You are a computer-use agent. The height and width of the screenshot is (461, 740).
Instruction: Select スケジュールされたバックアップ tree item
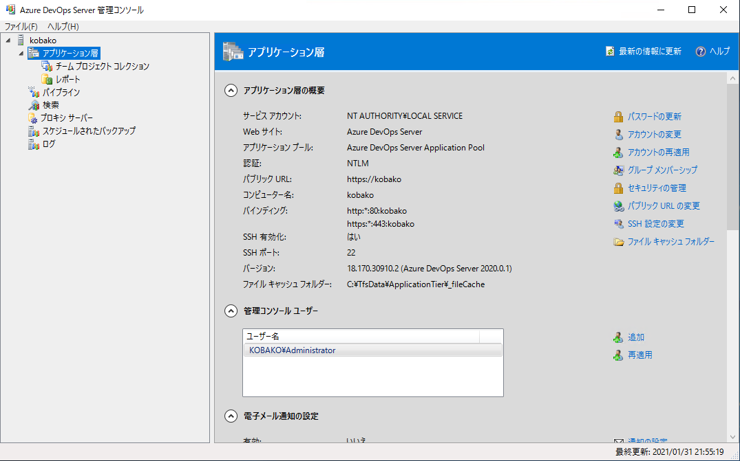[x=89, y=131]
